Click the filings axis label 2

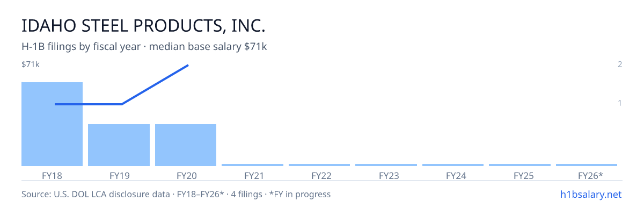click(x=619, y=64)
